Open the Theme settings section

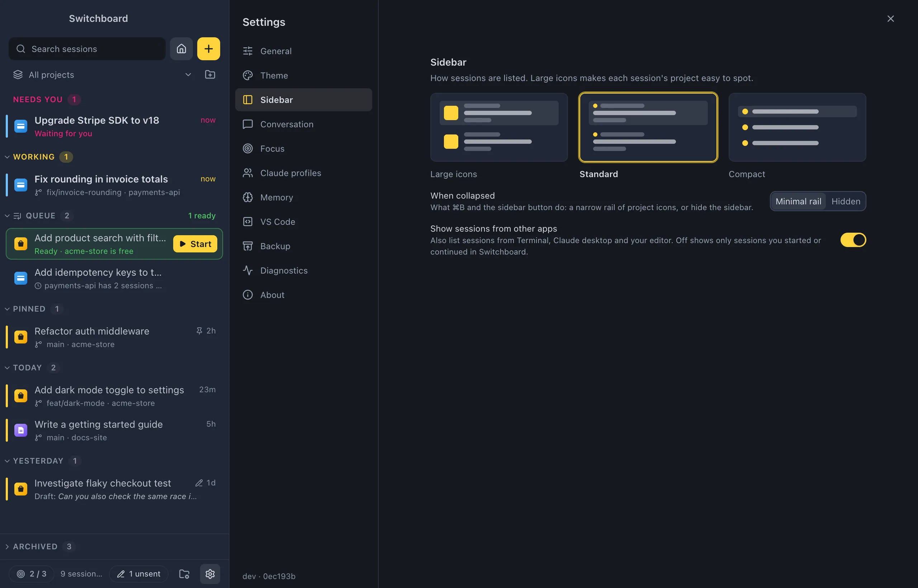pyautogui.click(x=304, y=75)
